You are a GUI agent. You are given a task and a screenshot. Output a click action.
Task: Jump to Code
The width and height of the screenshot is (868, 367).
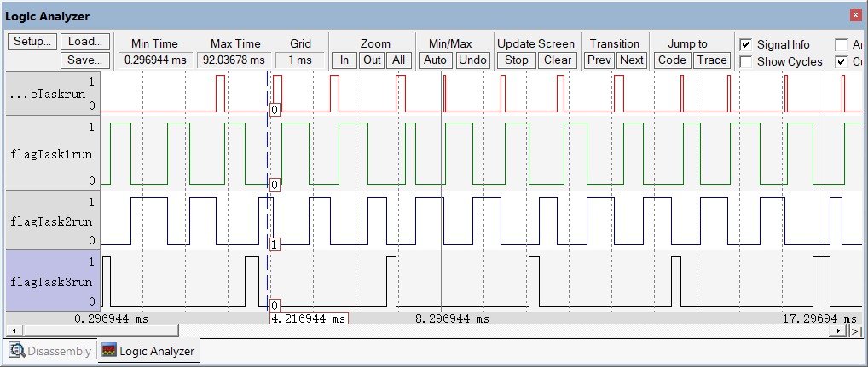point(672,60)
